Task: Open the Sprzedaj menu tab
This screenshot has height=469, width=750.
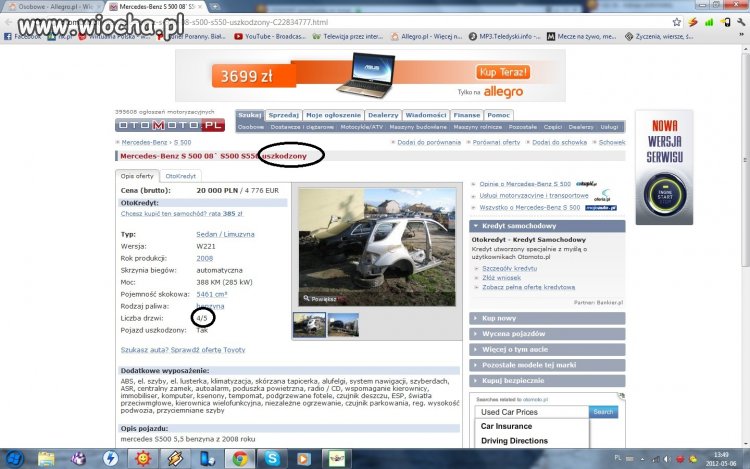Action: click(x=283, y=115)
